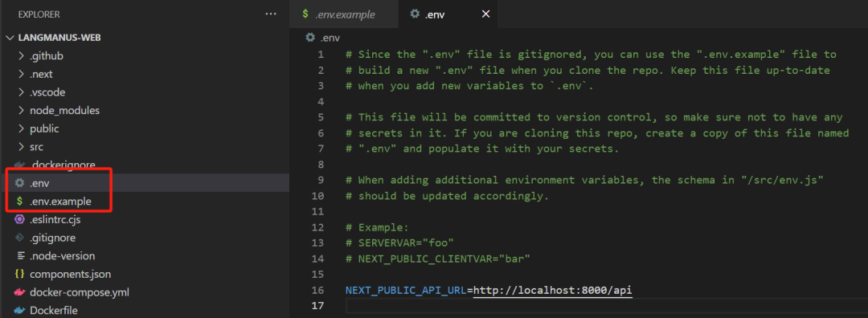Click line number 1 in the gutter
Viewport: 868px width, 318px height.
(321, 54)
